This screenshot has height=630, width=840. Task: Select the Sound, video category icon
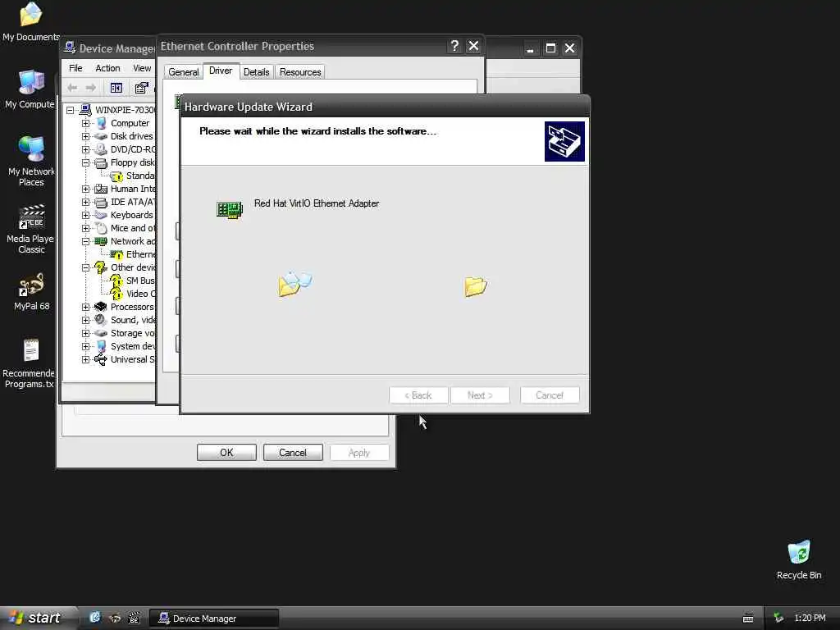click(x=101, y=320)
